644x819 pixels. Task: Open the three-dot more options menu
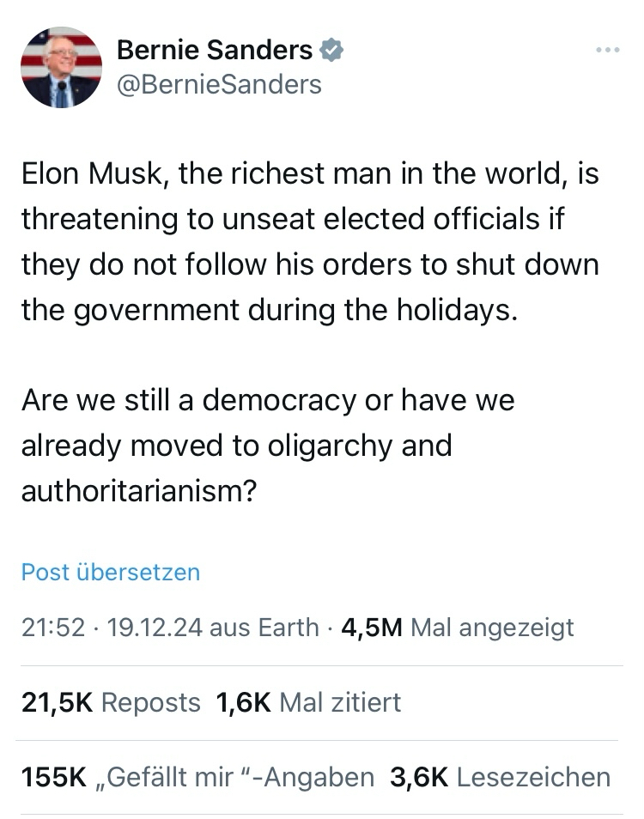coord(607,51)
